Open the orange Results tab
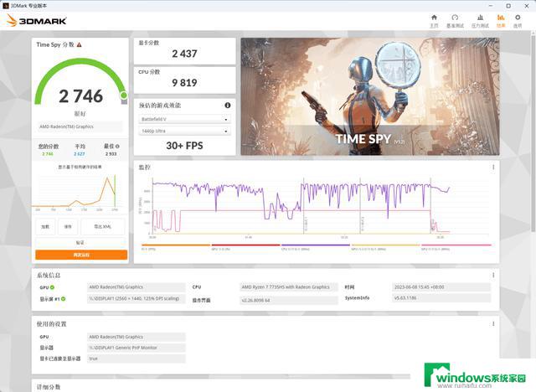536x392 pixels. pyautogui.click(x=501, y=21)
